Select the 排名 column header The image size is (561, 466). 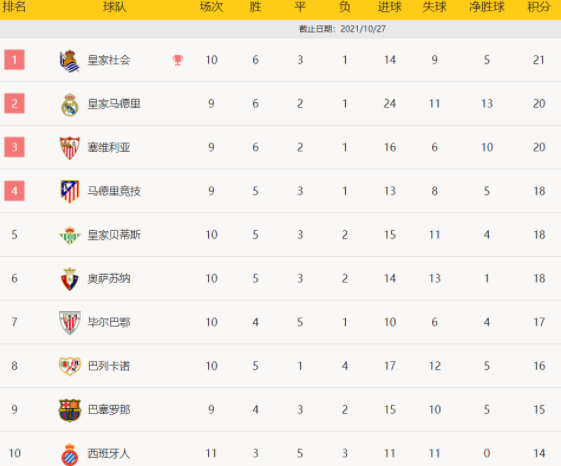point(14,6)
